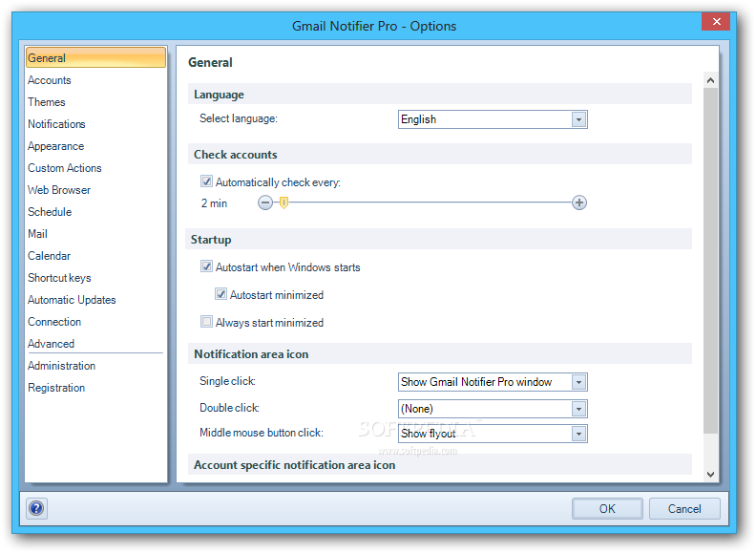Decrease check interval with minus icon
The height and width of the screenshot is (553, 756).
[265, 202]
